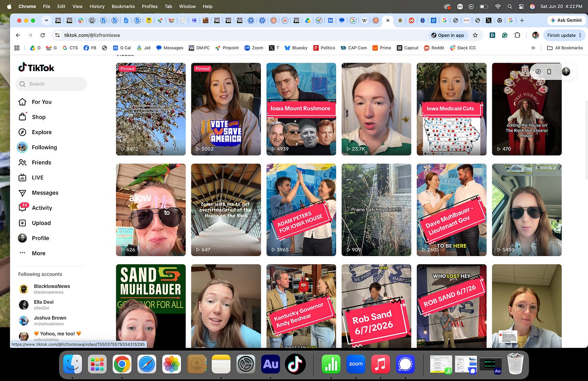Click the TikTok Search field
Screen dimensions: 588x381
coord(51,84)
